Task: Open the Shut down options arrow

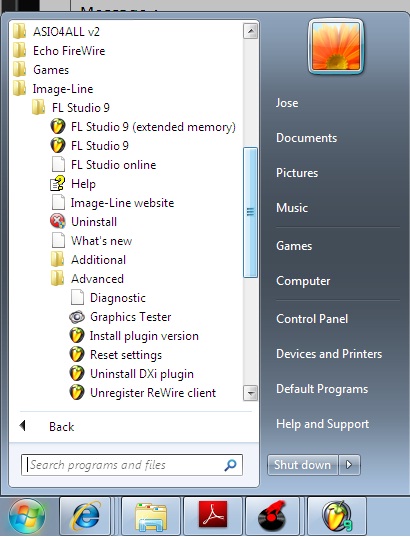Action: tap(349, 465)
